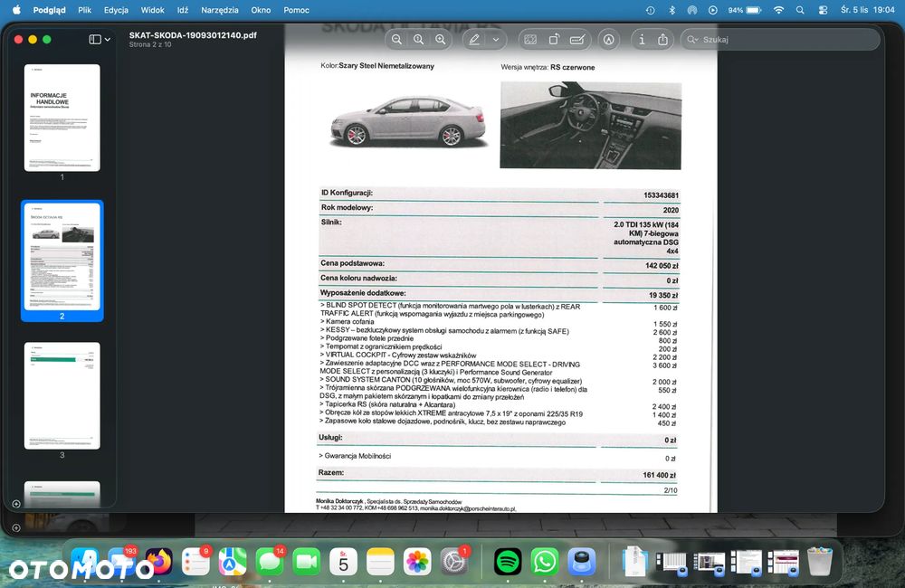Image resolution: width=905 pixels, height=588 pixels.
Task: Click the Kamera cofania equipment line
Action: pos(348,321)
